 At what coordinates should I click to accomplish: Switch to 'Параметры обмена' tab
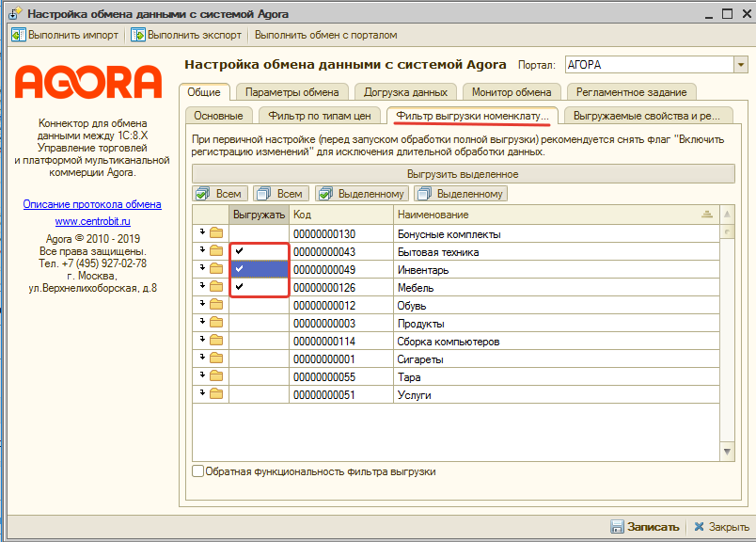click(x=291, y=92)
